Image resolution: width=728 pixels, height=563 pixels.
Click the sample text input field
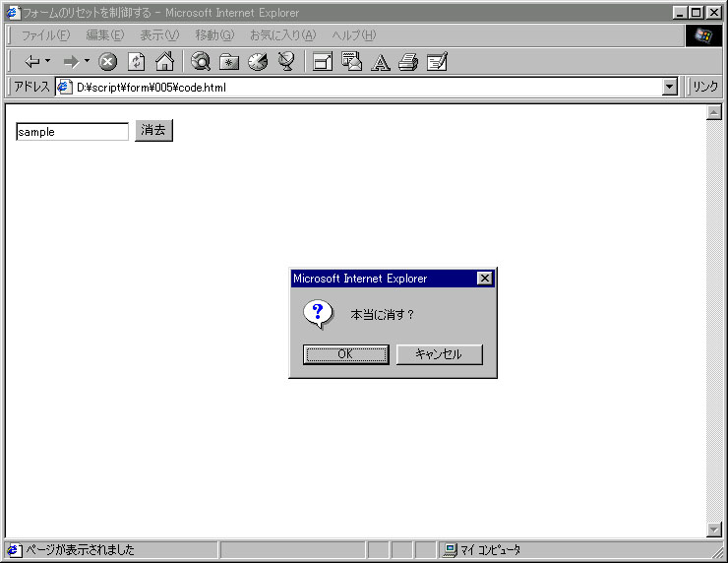point(73,132)
